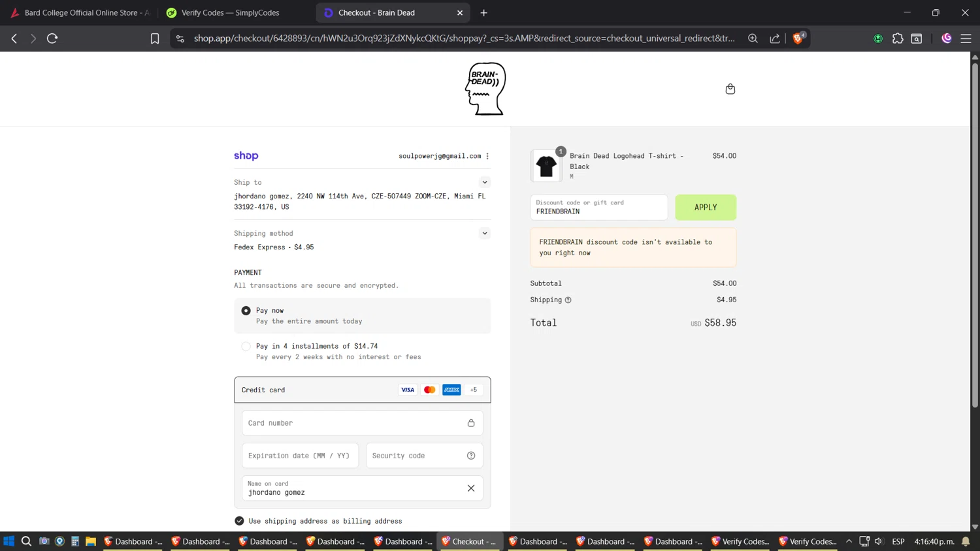
Task: Click the Brain Dead Logohead T-shirt name
Action: pos(627,161)
